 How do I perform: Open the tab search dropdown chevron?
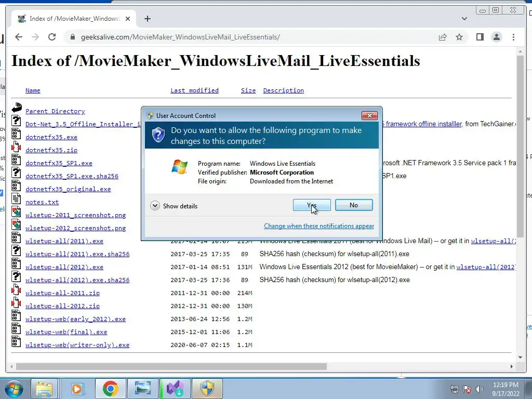coord(464,19)
